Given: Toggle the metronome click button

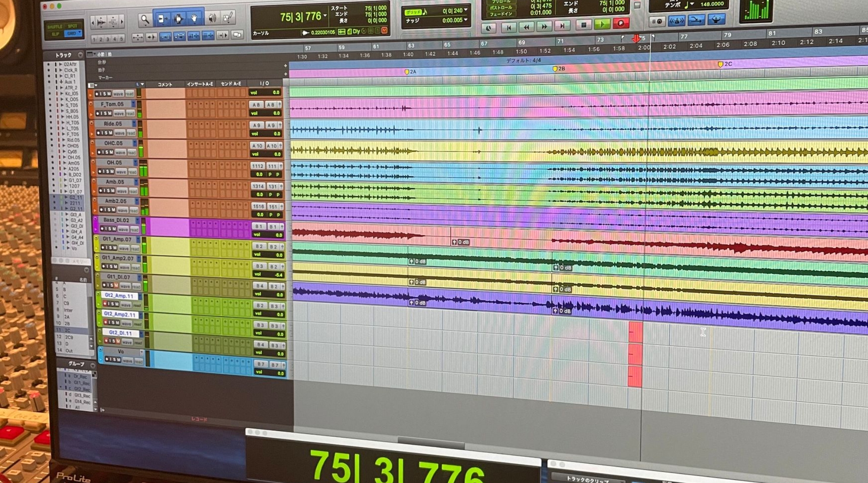Looking at the screenshot, I should coord(676,20).
